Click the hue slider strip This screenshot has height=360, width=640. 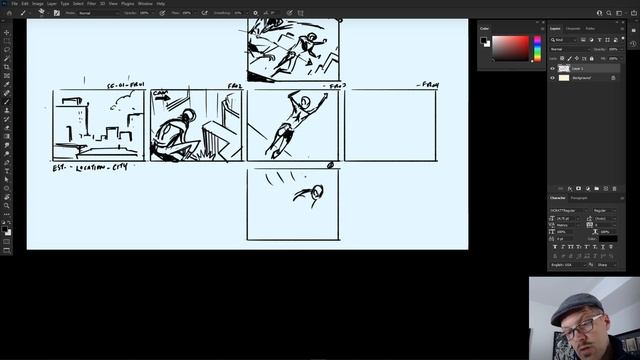click(x=537, y=49)
